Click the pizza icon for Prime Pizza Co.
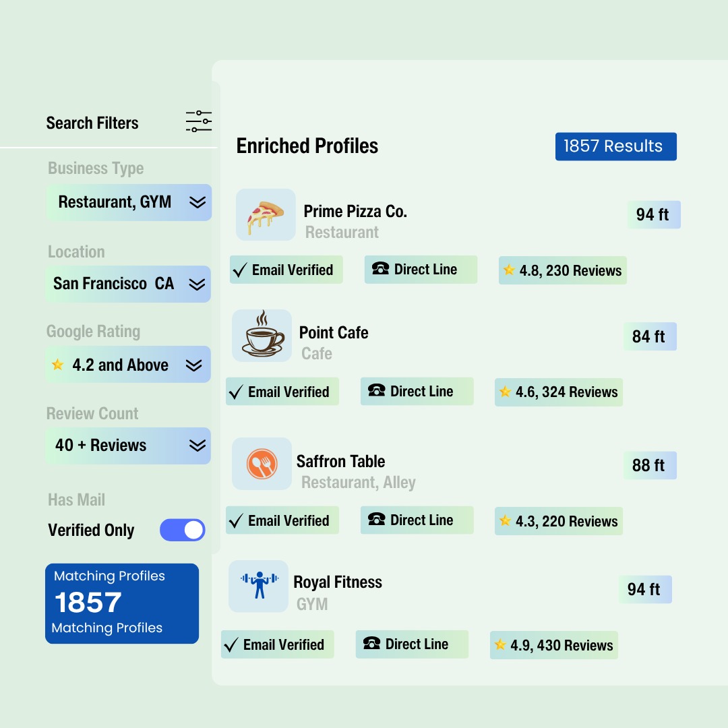The image size is (728, 728). (265, 214)
